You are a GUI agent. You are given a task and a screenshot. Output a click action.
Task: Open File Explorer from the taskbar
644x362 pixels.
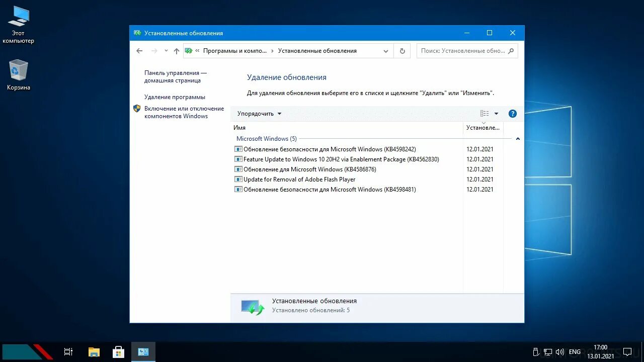(94, 351)
